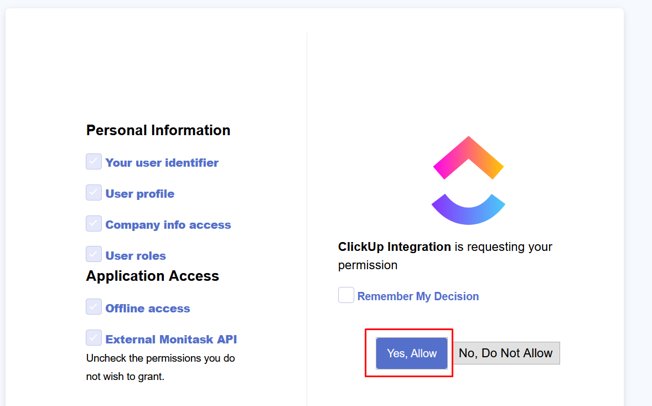652x406 pixels.
Task: Toggle the User profile checkbox
Action: (x=94, y=193)
